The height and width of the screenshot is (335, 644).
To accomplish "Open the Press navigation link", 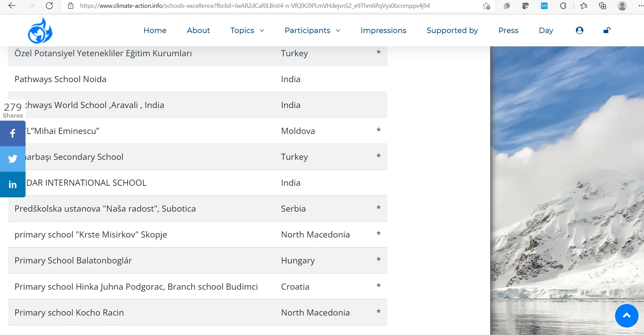I will (508, 30).
